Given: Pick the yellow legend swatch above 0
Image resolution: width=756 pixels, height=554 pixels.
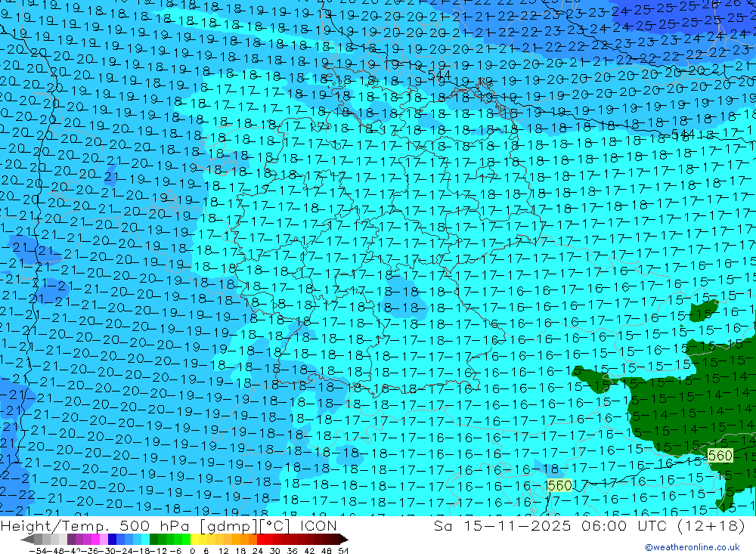Looking at the screenshot, I should [x=195, y=539].
